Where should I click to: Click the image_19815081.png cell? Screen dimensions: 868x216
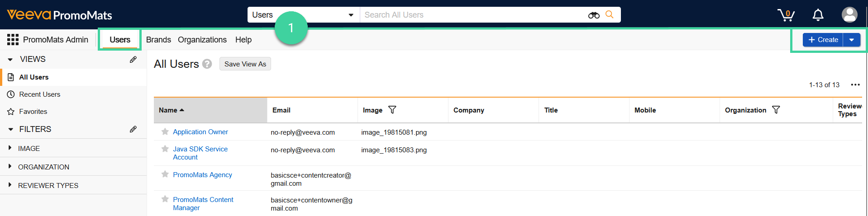click(x=394, y=132)
